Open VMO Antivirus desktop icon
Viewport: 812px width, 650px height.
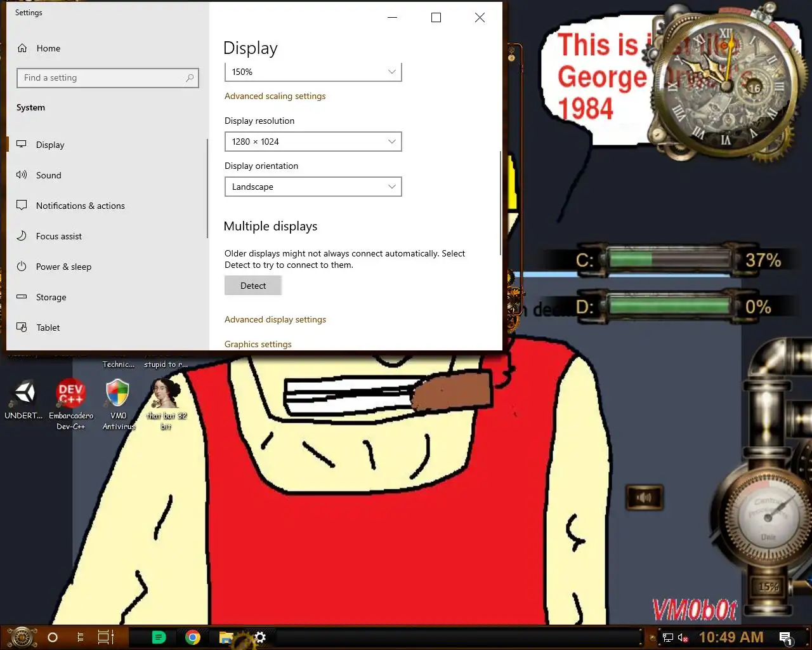click(118, 404)
